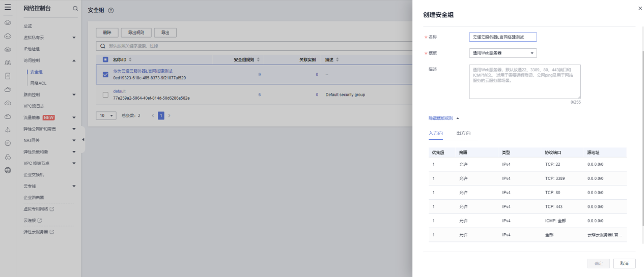Click 取消 in the create drawer
Image resolution: width=644 pixels, height=277 pixels.
point(624,263)
